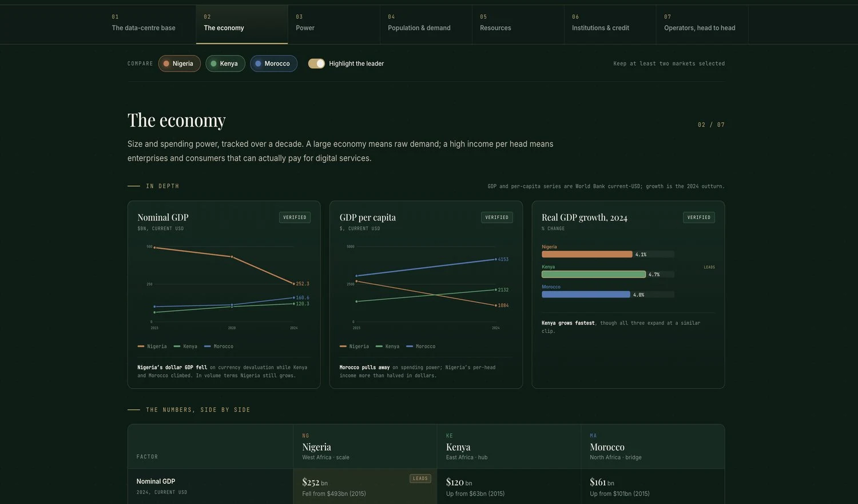Screen dimensions: 858x504
Task: Click the 2132 Kenya per-capita point
Action: pyautogui.click(x=496, y=289)
